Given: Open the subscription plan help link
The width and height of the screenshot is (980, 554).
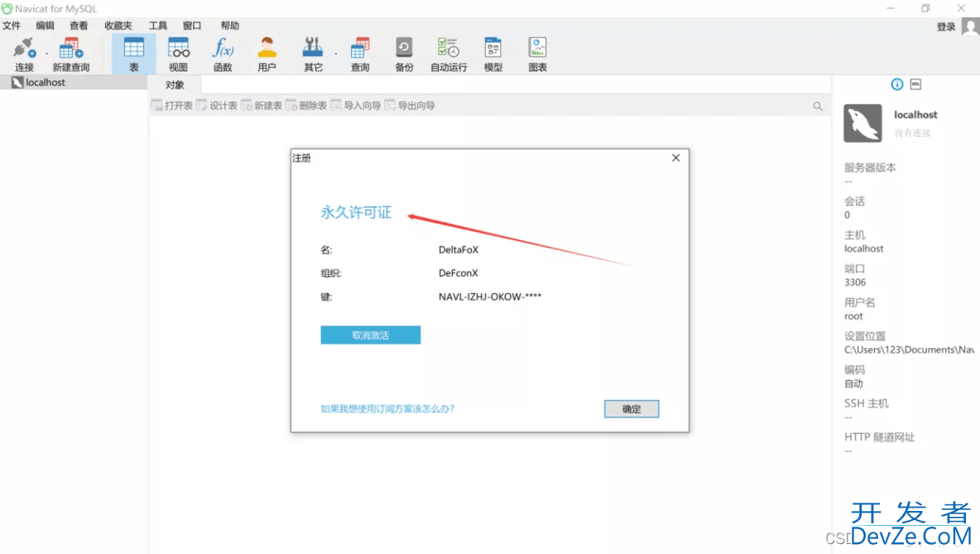Looking at the screenshot, I should coord(387,409).
